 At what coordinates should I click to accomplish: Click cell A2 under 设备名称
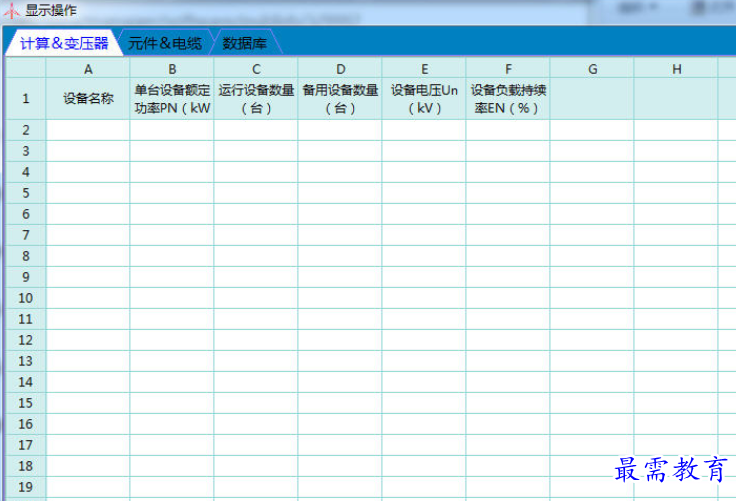[x=88, y=130]
